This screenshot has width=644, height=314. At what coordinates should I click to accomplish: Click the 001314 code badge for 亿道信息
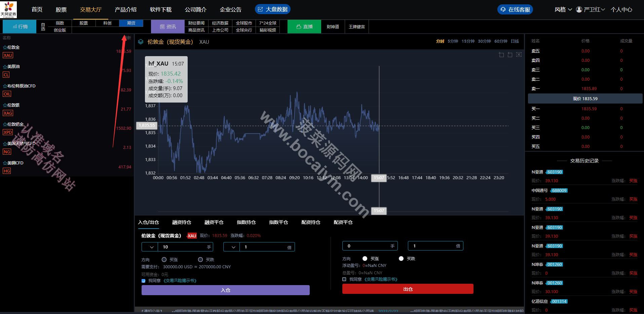click(x=559, y=302)
